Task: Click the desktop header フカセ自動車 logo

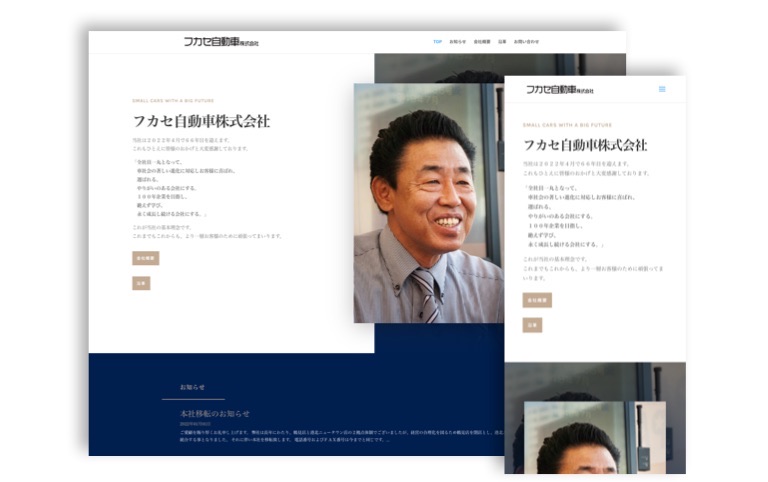Action: click(221, 42)
